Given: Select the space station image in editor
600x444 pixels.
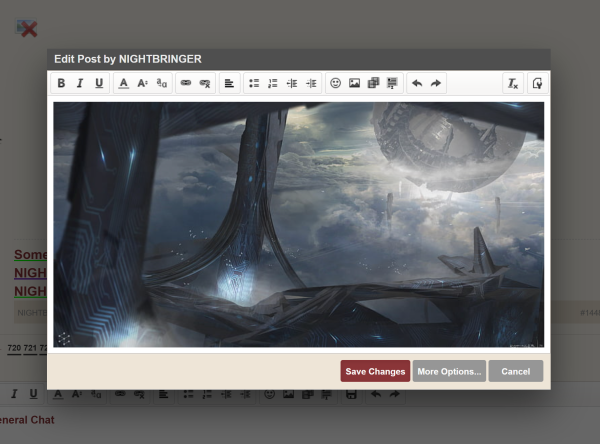Looking at the screenshot, I should pyautogui.click(x=298, y=225).
